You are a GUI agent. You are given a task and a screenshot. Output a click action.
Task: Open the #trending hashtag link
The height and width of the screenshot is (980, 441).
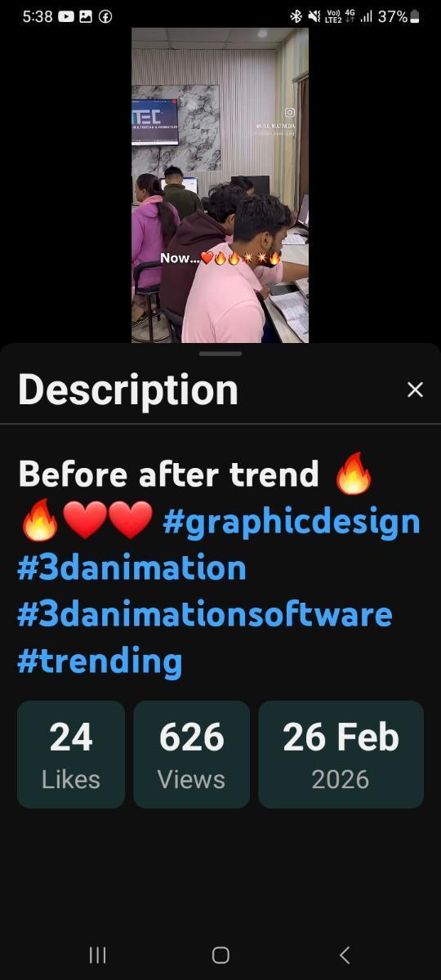coord(100,661)
